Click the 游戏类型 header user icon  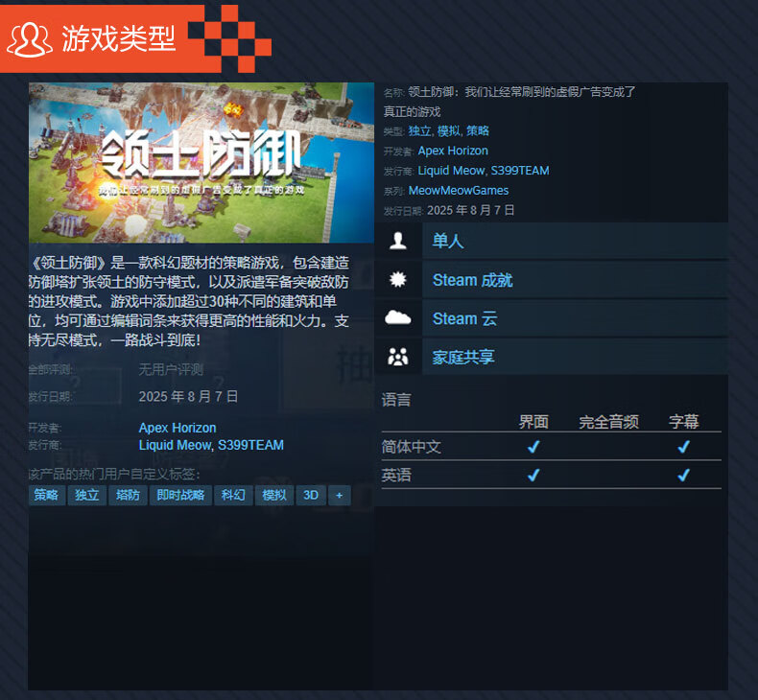(x=30, y=37)
